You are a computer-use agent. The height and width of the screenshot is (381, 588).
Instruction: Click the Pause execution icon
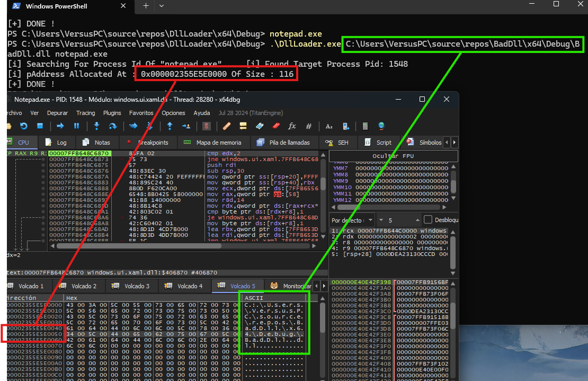tap(76, 126)
